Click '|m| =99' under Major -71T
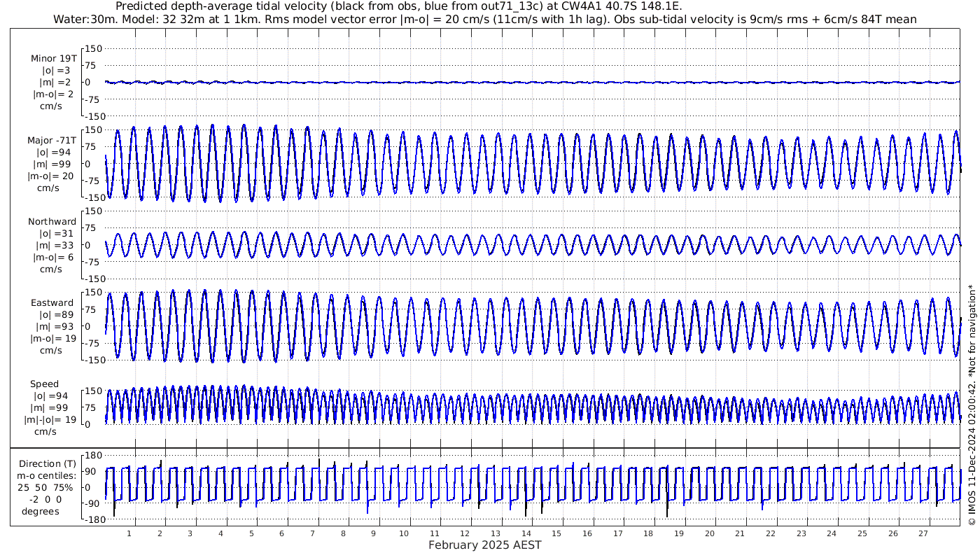The height and width of the screenshot is (560, 980). coord(55,164)
